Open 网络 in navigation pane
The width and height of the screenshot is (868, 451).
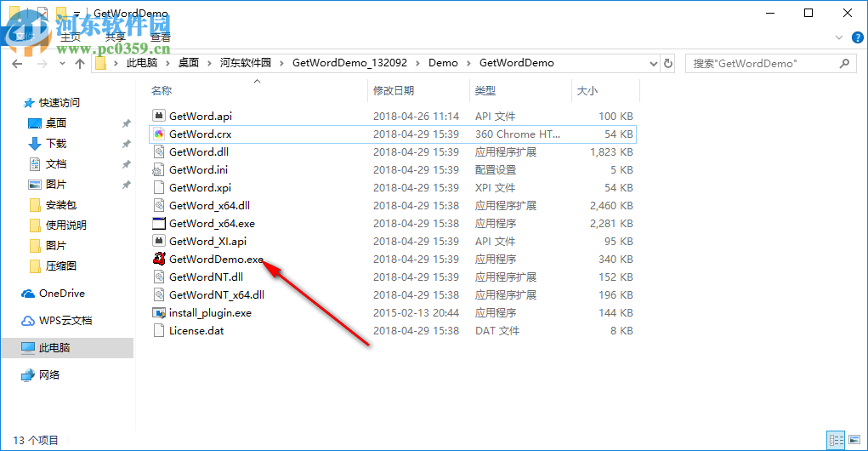(49, 375)
